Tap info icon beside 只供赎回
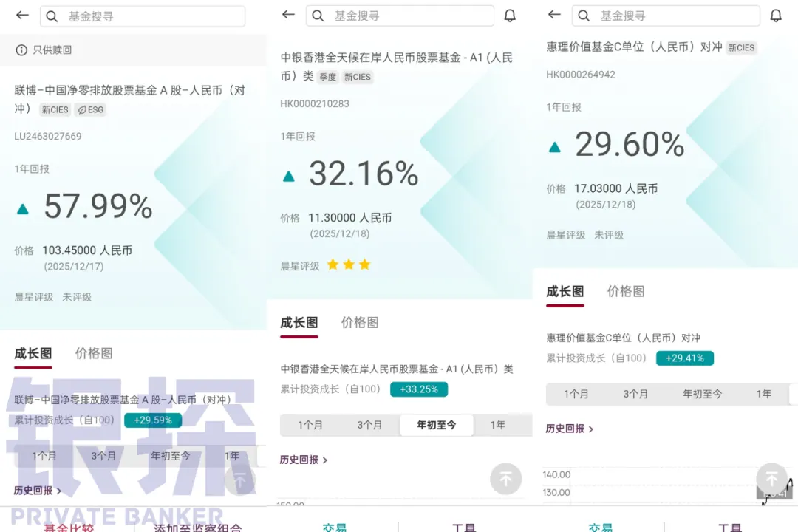Image resolution: width=798 pixels, height=532 pixels. (21, 50)
